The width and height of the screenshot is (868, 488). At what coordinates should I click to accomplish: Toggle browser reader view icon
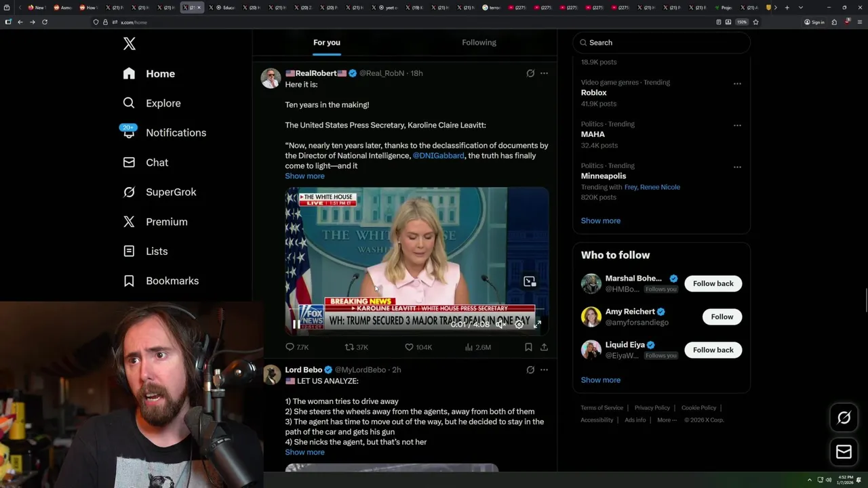coord(719,22)
